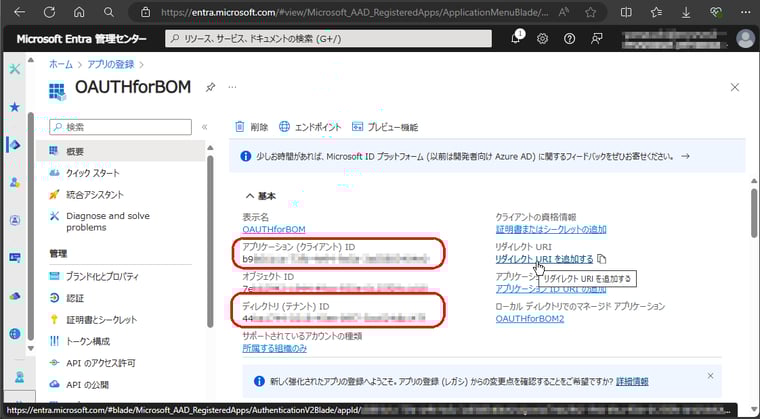Click 削除 delete toolbar button

tap(252, 127)
